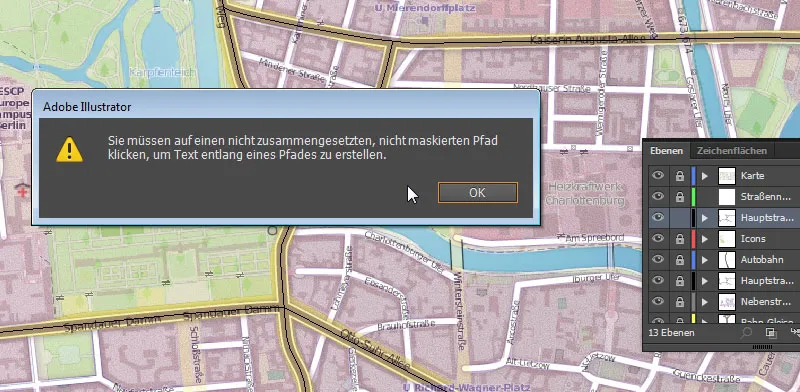
Task: Select the Straßenn… layer name
Action: 766,197
